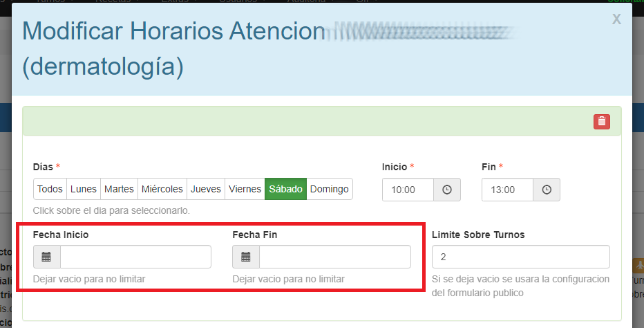Open time picker clock beside Inicio field

446,190
